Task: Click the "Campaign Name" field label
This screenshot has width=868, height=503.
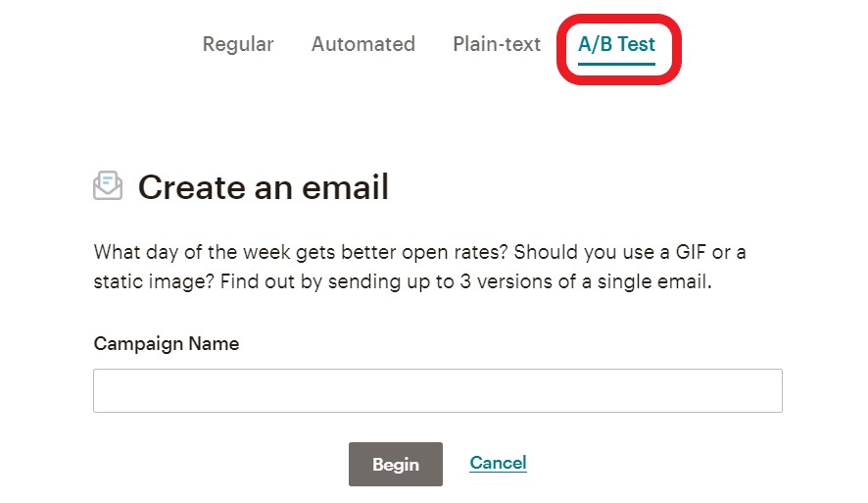Action: coord(167,343)
